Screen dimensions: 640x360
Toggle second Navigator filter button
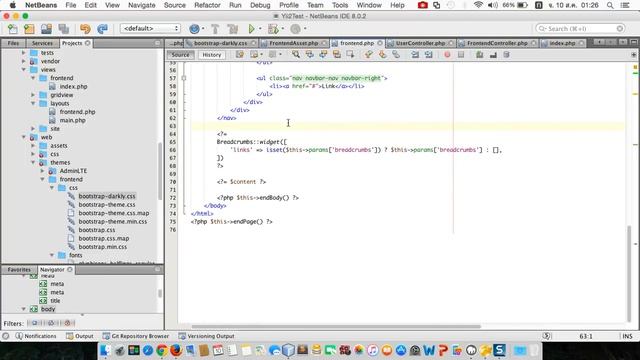pyautogui.click(x=51, y=323)
